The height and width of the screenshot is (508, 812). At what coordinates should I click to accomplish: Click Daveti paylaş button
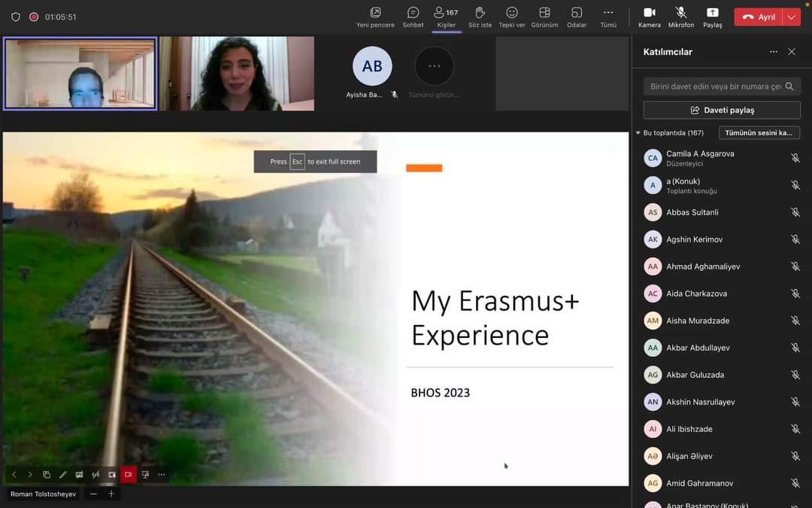[722, 110]
